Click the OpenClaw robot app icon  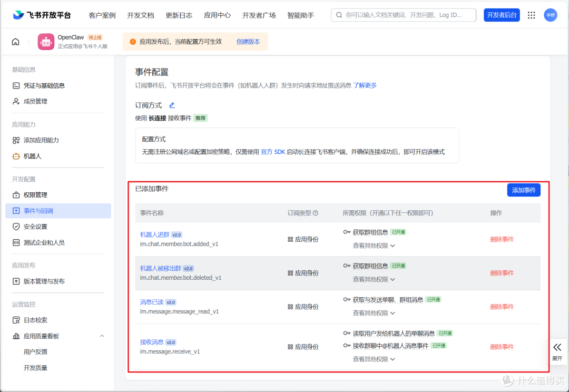(46, 42)
